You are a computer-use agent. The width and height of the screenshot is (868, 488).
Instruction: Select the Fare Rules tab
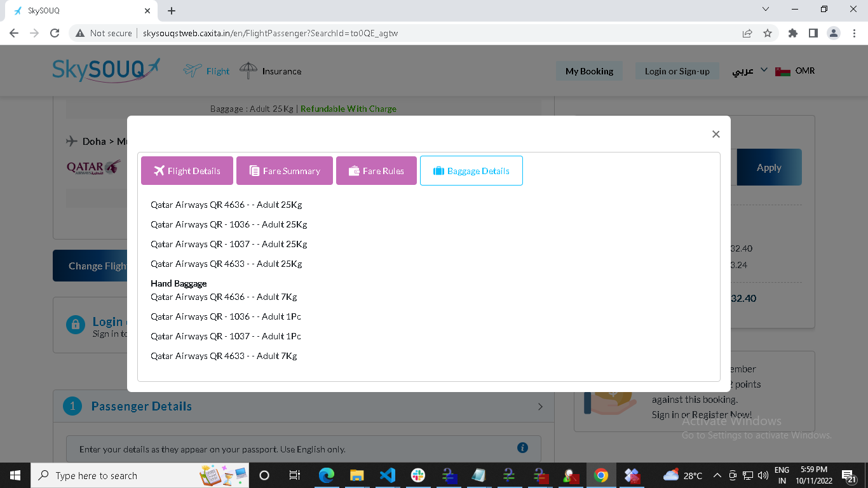click(376, 171)
